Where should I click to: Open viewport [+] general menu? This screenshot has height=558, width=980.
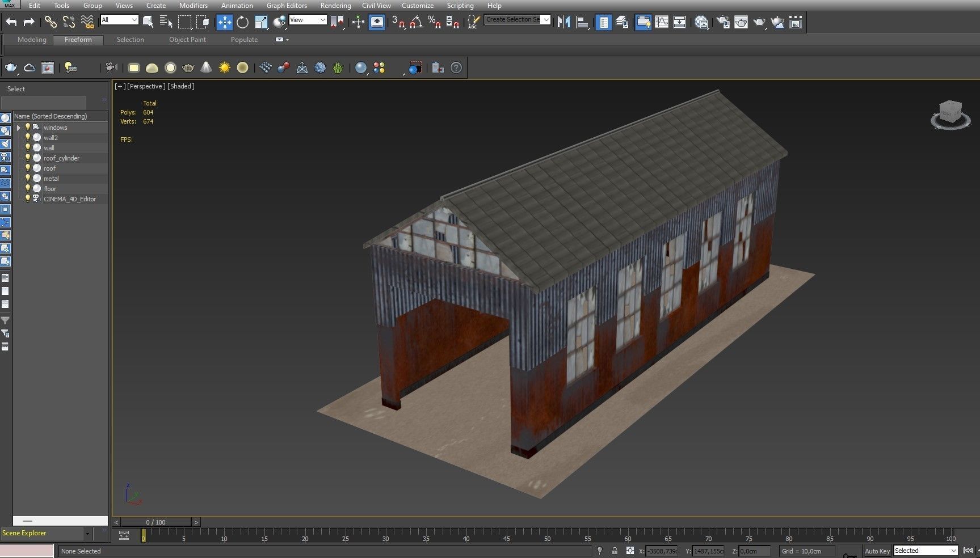[x=120, y=86]
